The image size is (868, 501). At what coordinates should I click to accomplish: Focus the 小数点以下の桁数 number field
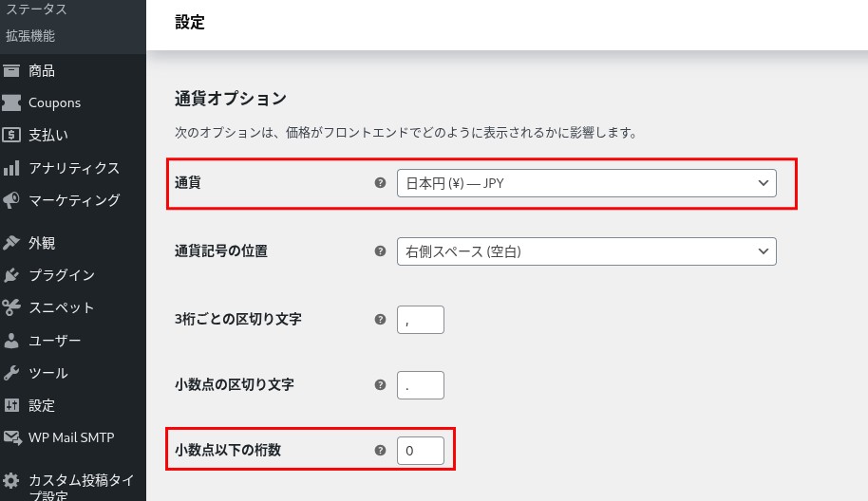click(420, 451)
